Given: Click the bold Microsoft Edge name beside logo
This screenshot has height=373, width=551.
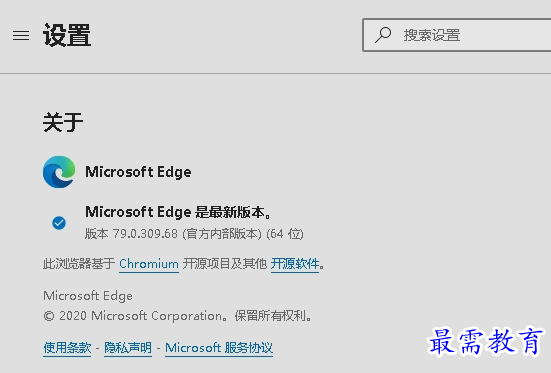Looking at the screenshot, I should point(138,172).
